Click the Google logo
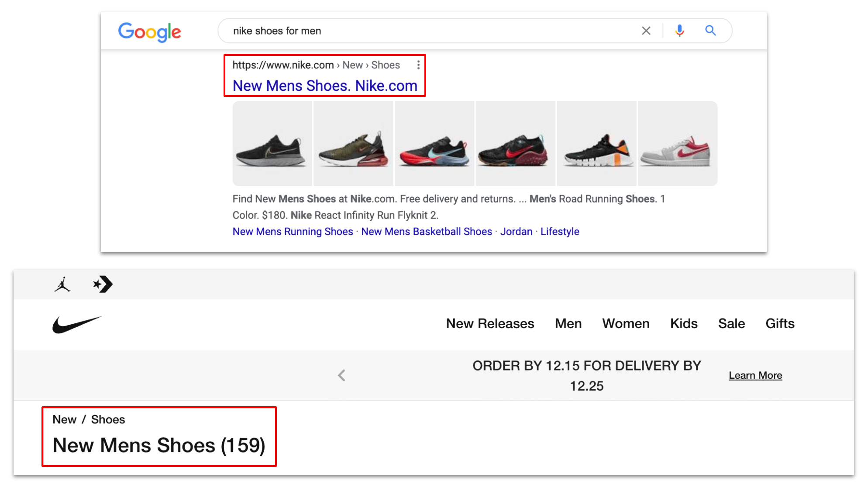 149,32
